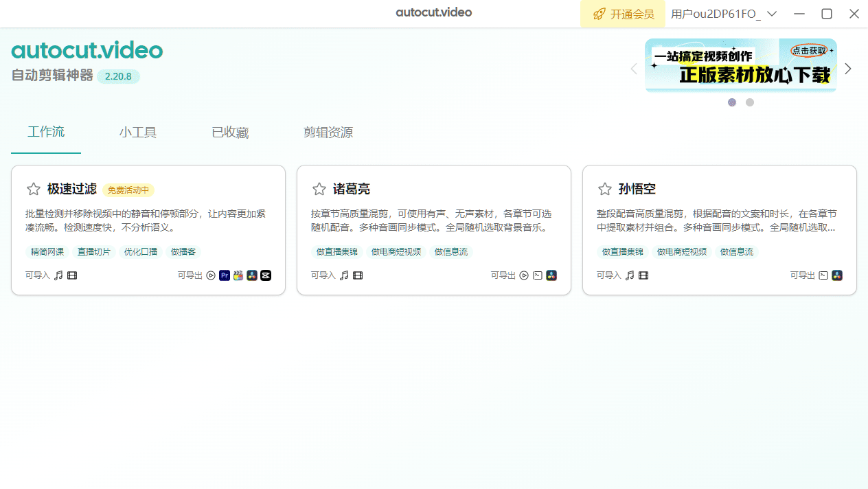Screen dimensions: 868x489
Task: Show the previous banner with left chevron
Action: (x=634, y=69)
